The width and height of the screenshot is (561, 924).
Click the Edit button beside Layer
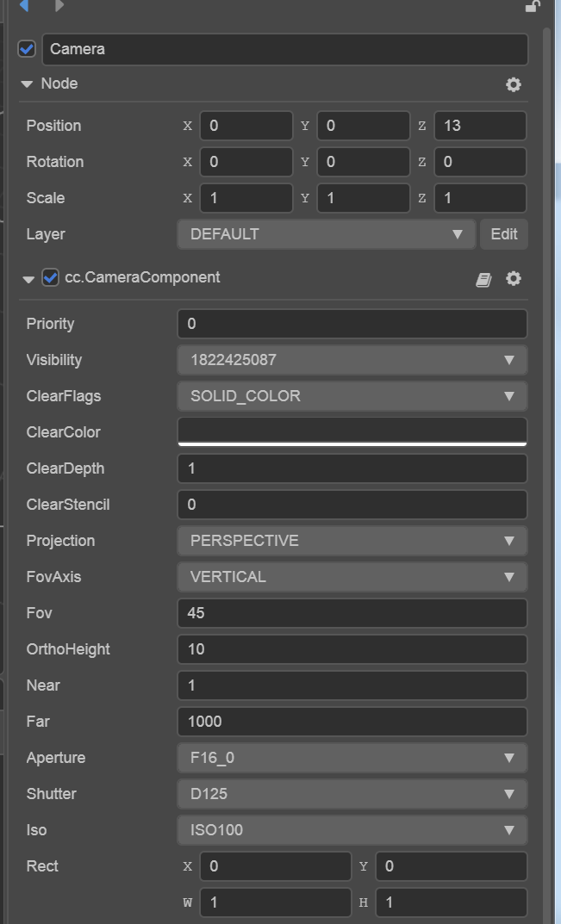(504, 234)
